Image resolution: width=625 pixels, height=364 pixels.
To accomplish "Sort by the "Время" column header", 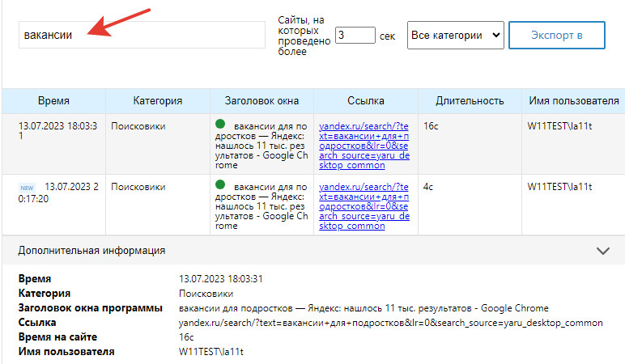I will point(53,101).
